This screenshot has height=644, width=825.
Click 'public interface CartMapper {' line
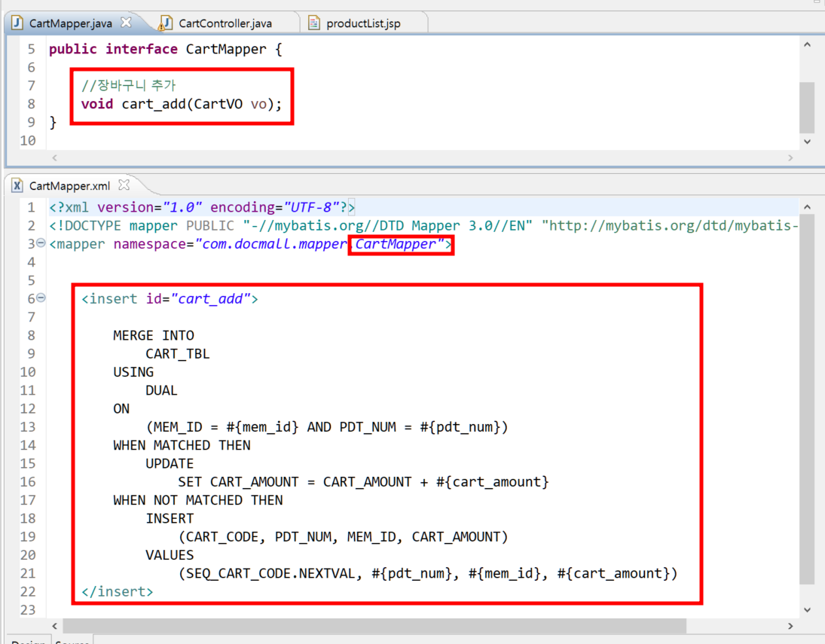(x=166, y=50)
